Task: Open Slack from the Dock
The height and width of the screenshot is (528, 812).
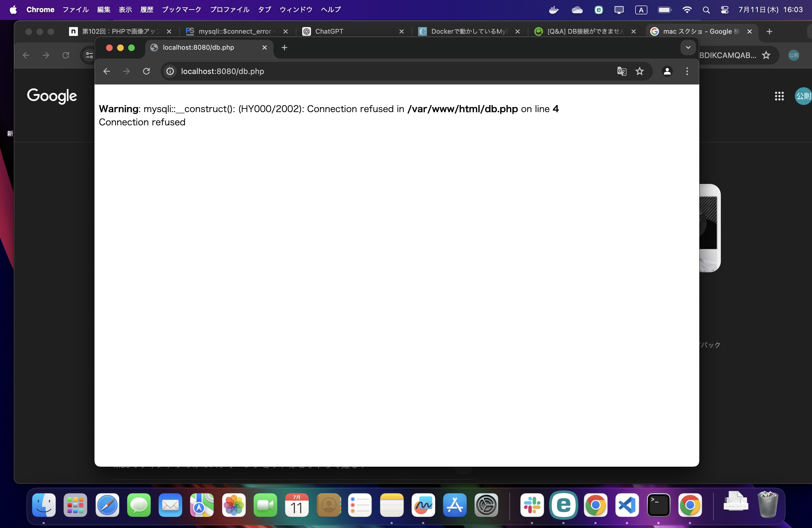Action: coord(532,505)
